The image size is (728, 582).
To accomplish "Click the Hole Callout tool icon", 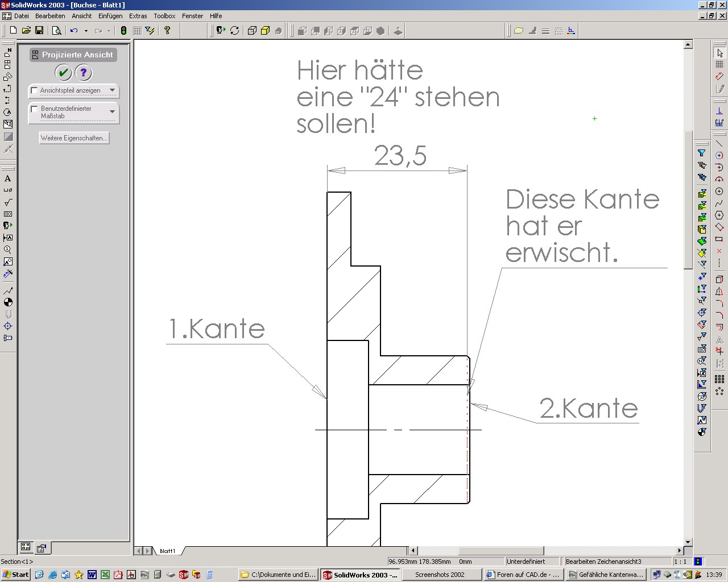I will click(8, 190).
